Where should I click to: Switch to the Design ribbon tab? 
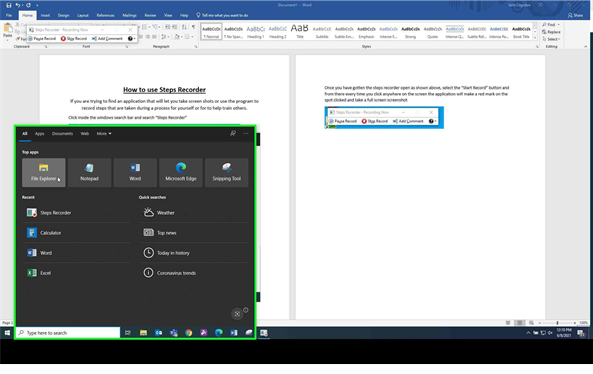63,16
